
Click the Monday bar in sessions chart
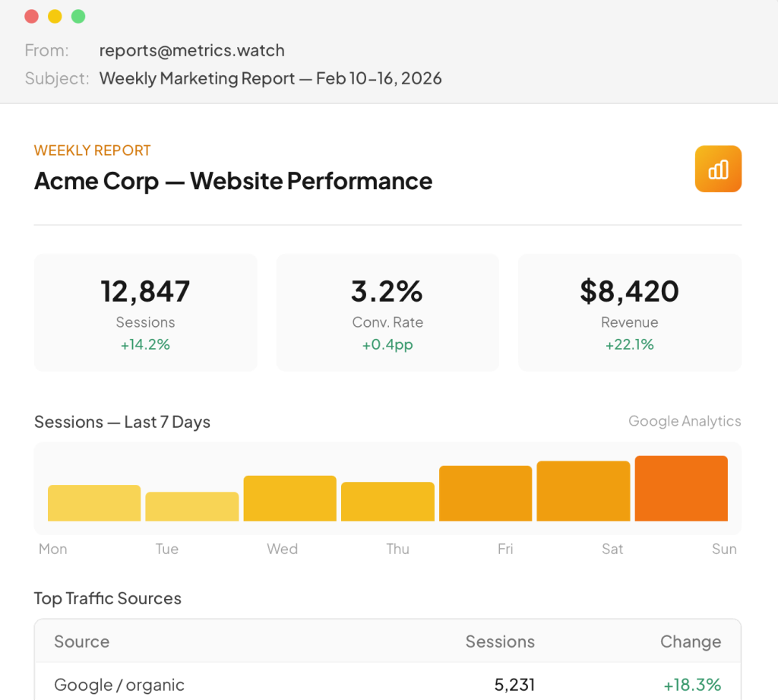pyautogui.click(x=94, y=503)
